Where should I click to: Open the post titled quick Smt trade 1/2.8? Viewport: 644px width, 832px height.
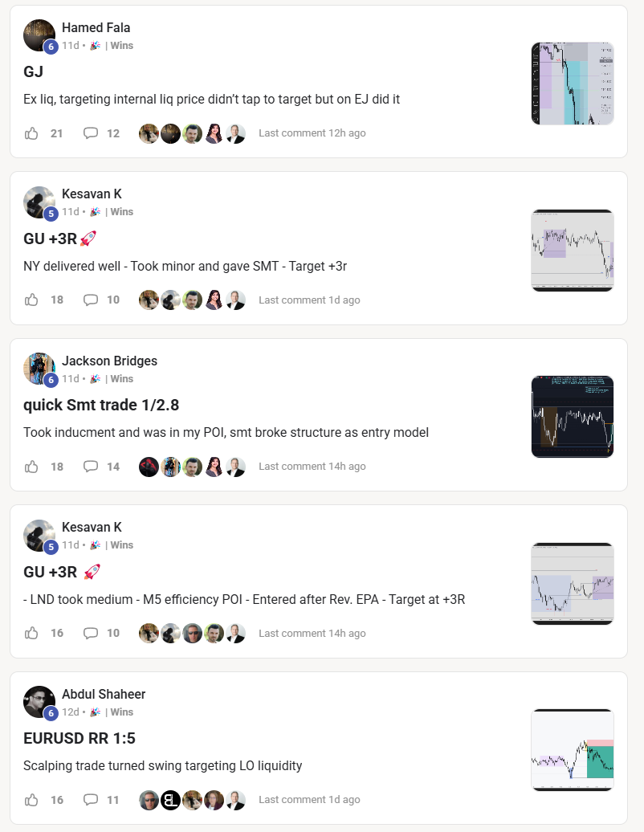point(101,405)
